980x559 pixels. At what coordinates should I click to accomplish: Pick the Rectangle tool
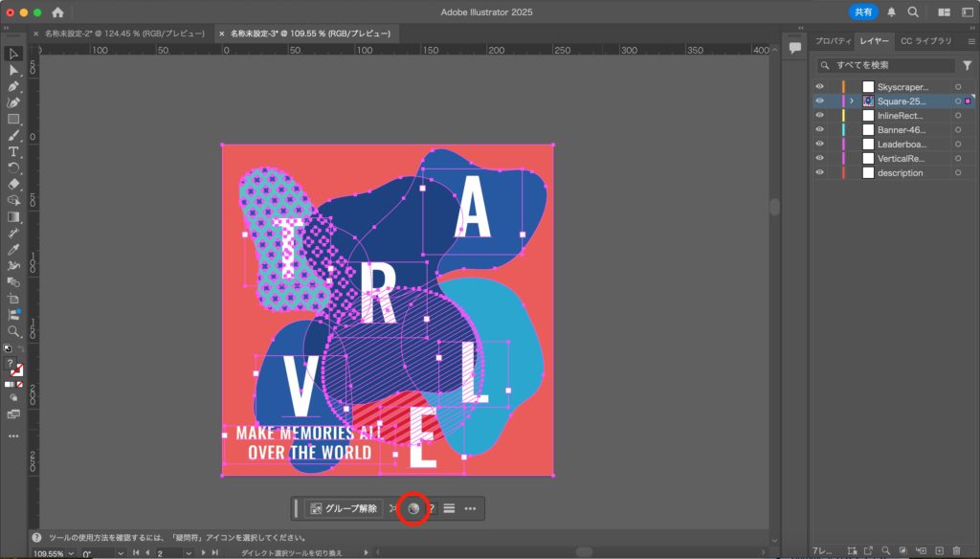pos(13,119)
